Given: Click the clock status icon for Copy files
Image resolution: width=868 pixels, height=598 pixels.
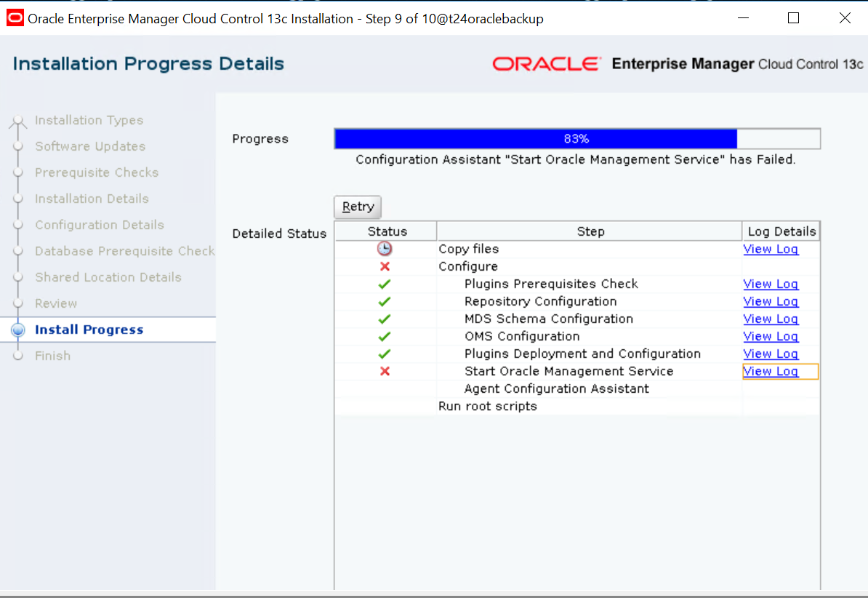Looking at the screenshot, I should (x=385, y=249).
